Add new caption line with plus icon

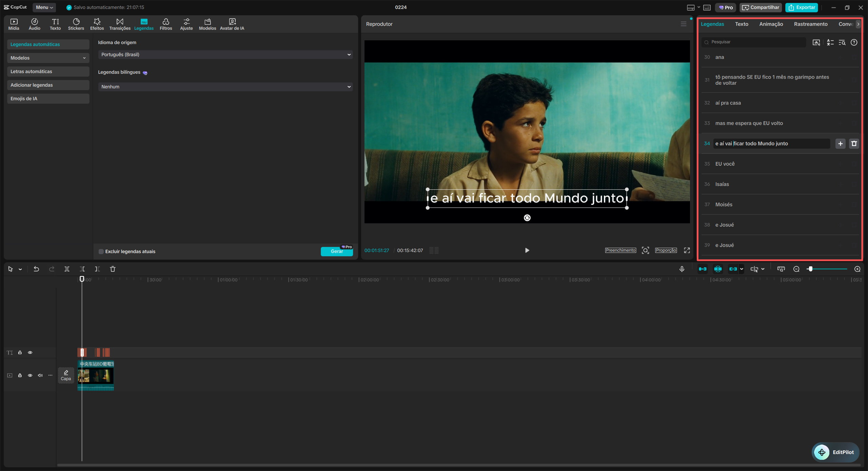coord(841,144)
